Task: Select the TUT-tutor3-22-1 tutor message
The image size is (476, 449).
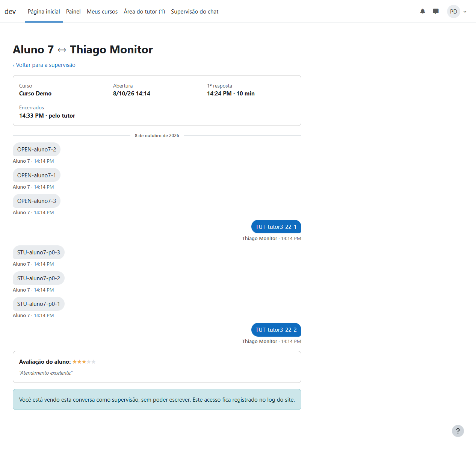Action: [276, 227]
